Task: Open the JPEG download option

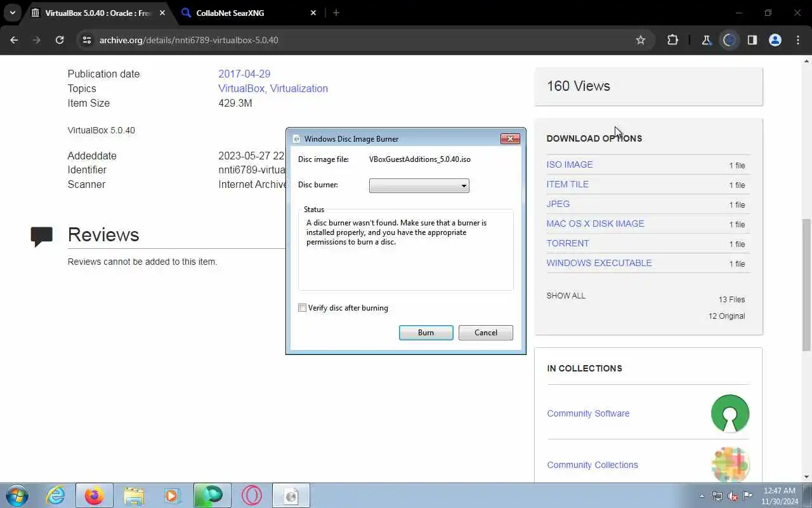Action: click(558, 204)
